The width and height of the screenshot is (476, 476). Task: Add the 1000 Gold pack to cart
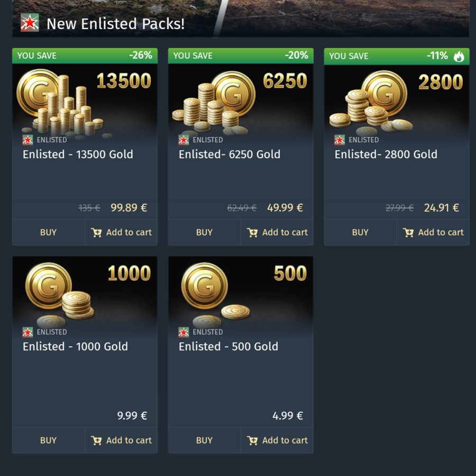point(121,440)
